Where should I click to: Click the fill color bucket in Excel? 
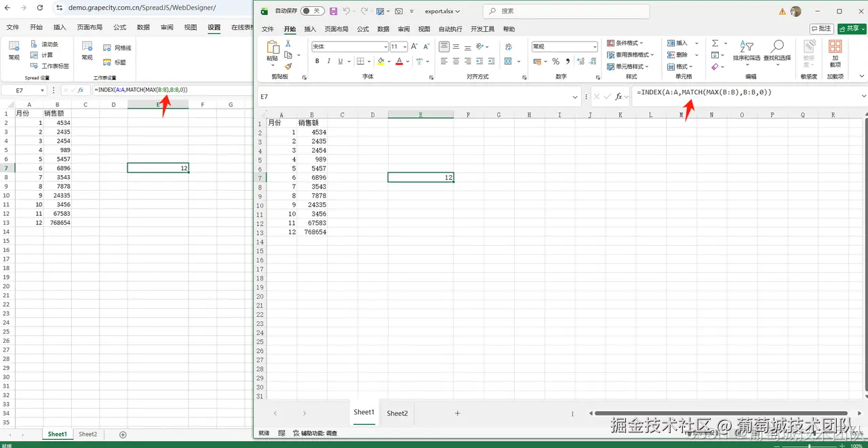tap(380, 61)
